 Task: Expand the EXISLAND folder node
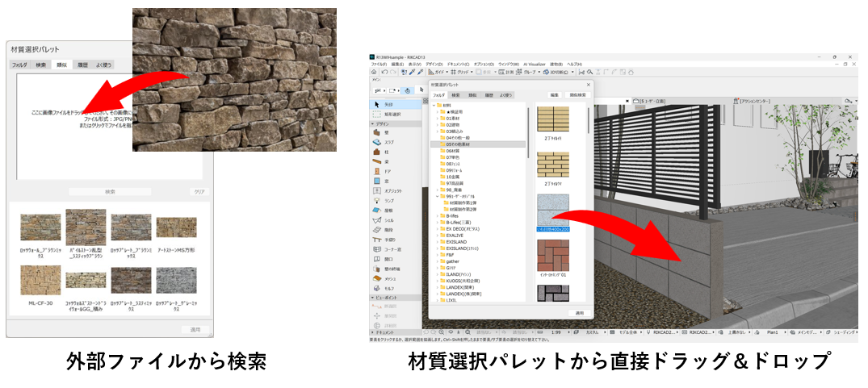click(x=438, y=241)
